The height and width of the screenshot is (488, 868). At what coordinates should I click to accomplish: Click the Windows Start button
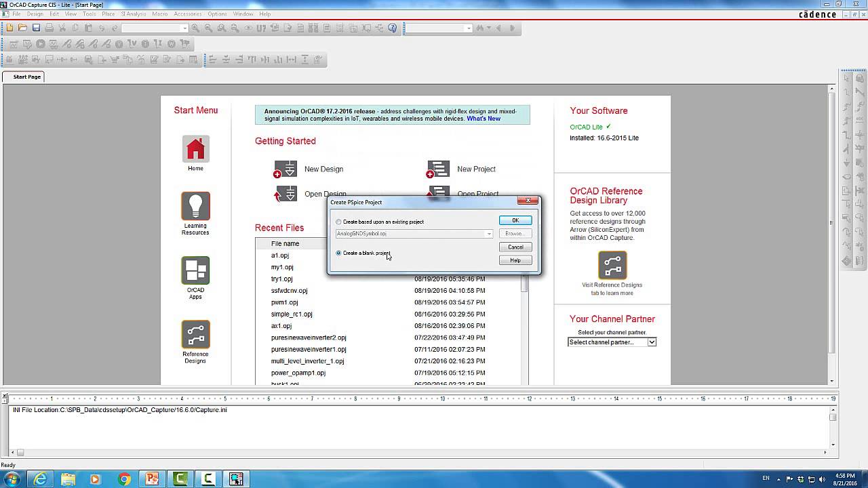tap(12, 479)
